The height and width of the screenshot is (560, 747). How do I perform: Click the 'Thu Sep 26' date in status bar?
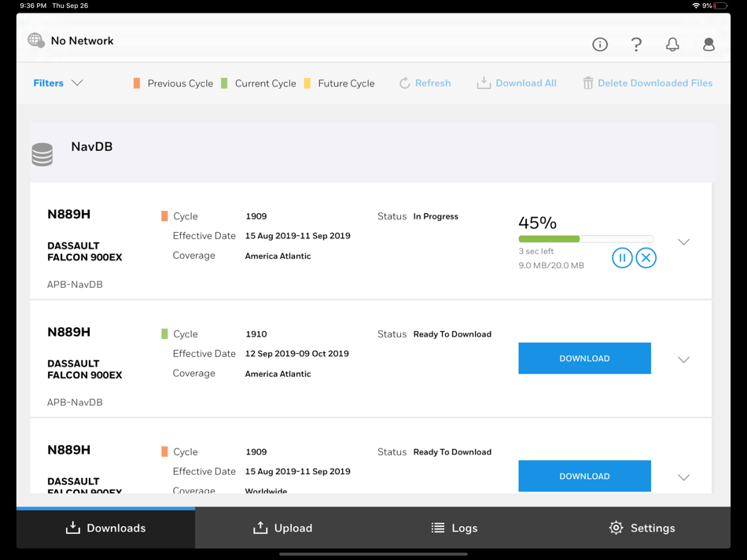click(70, 6)
